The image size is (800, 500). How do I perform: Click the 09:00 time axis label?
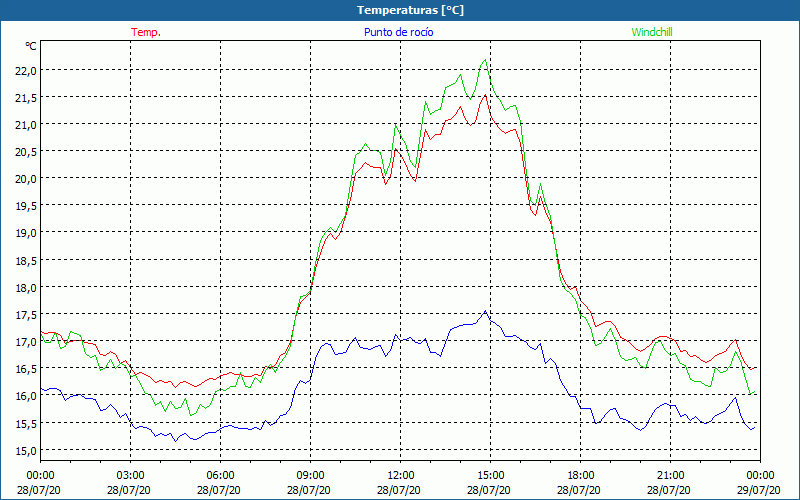point(310,475)
